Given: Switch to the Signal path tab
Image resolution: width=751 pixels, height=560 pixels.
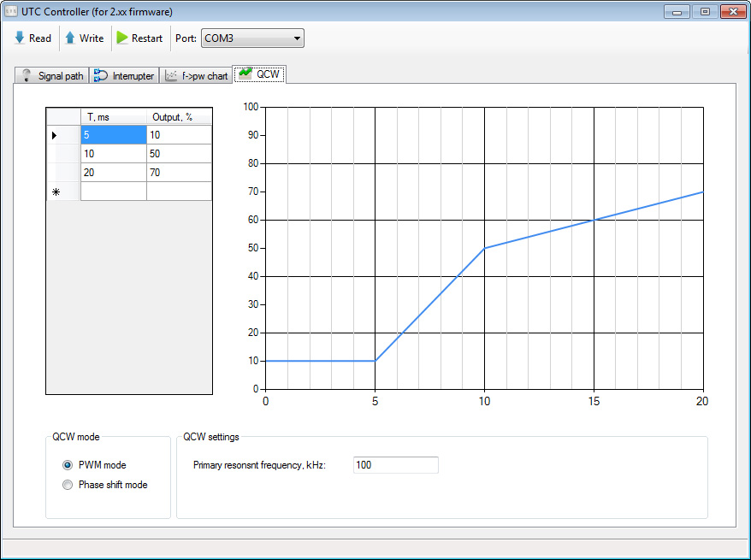Looking at the screenshot, I should [60, 76].
